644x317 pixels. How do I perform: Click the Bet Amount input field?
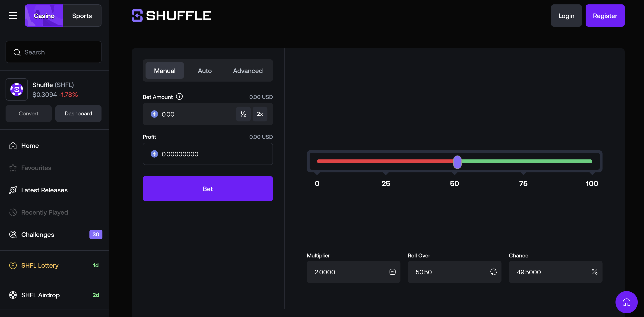tap(208, 114)
